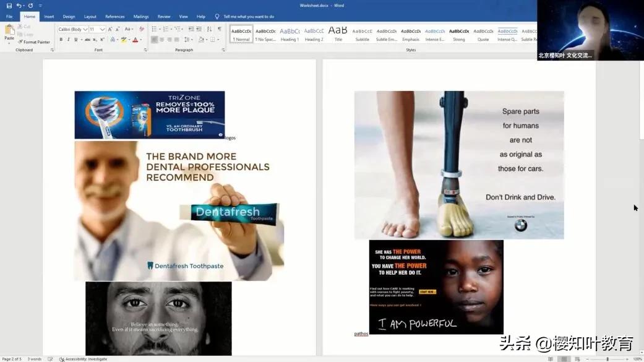Increase font size with the grow font icon
The height and width of the screenshot is (362, 644).
[110, 29]
